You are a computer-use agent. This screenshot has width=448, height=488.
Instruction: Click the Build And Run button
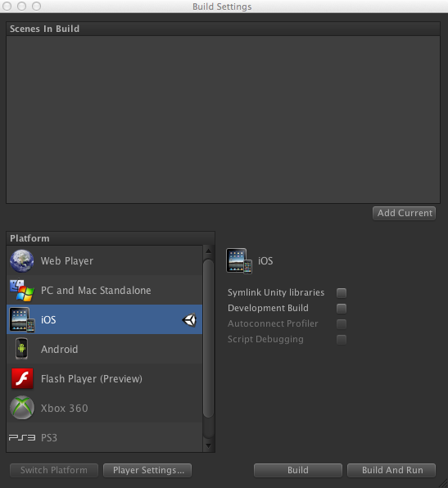[391, 470]
